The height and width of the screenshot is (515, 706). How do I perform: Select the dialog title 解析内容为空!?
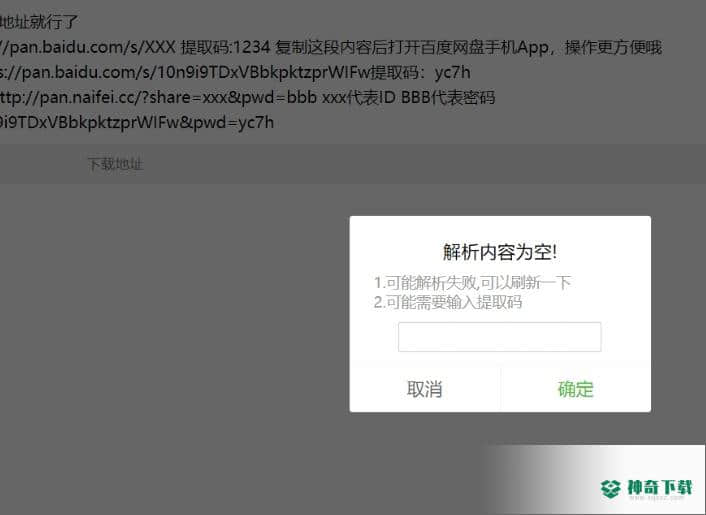tap(500, 252)
